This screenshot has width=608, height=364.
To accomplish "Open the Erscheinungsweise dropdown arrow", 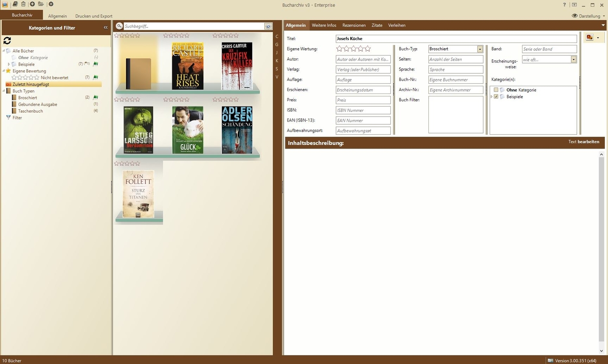I will [574, 60].
